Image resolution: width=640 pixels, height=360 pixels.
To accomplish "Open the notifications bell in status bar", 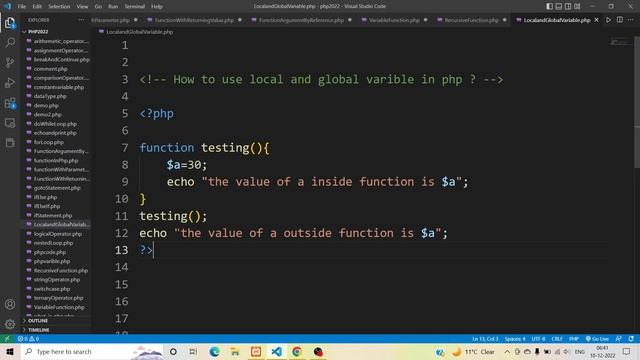I will pyautogui.click(x=631, y=339).
